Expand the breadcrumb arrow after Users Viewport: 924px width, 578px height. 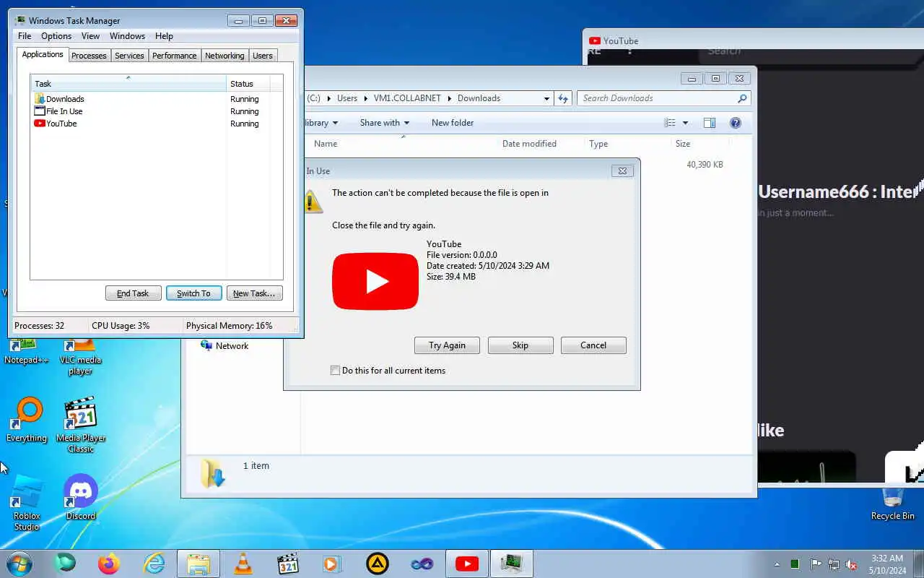pyautogui.click(x=365, y=98)
